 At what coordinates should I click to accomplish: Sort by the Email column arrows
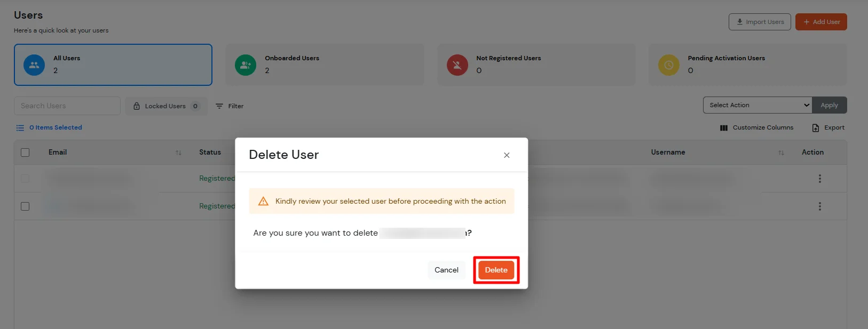point(179,153)
